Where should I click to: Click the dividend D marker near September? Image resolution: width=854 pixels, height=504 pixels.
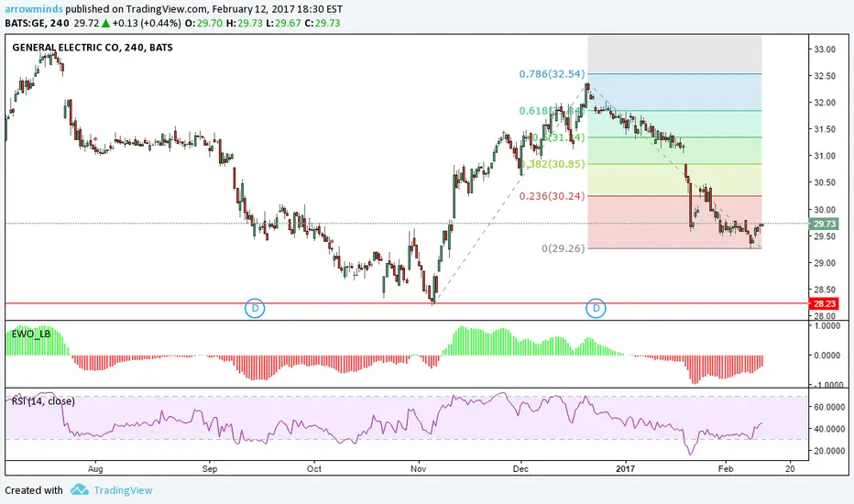(255, 309)
